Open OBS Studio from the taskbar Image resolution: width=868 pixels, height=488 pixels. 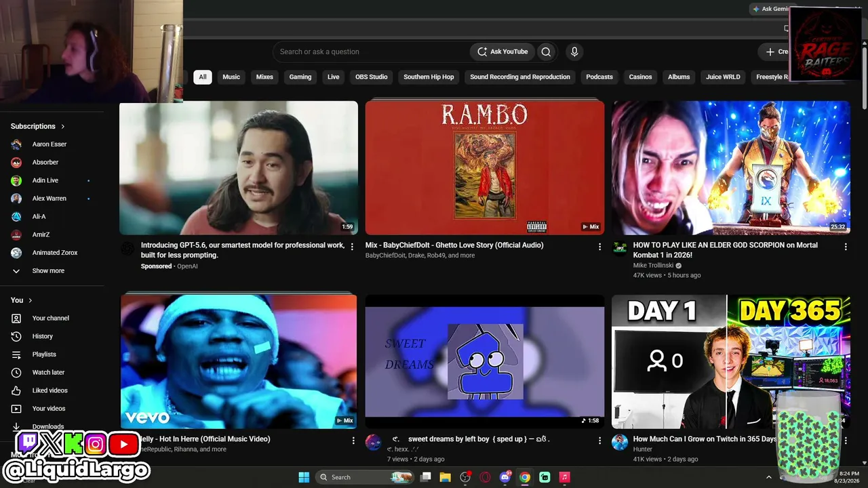tap(465, 477)
